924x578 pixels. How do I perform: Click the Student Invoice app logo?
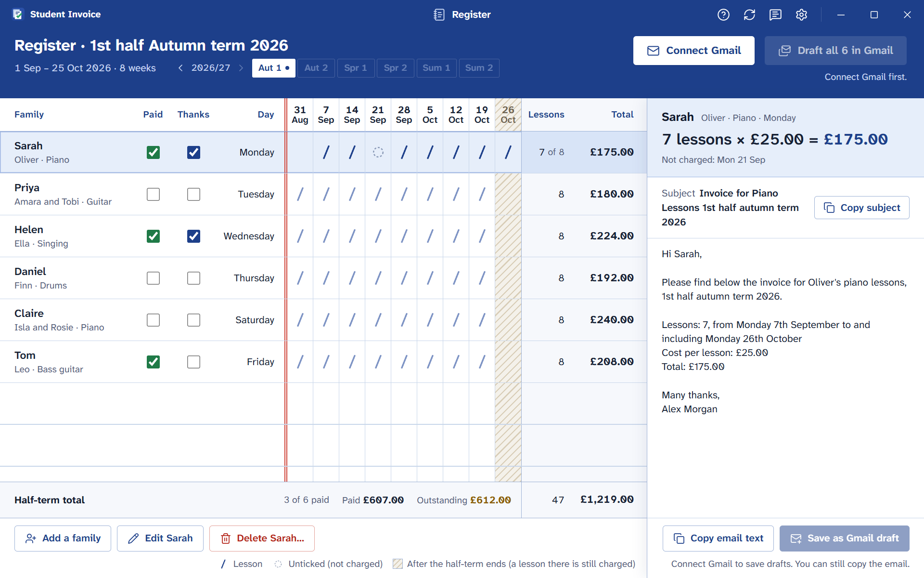click(x=18, y=14)
